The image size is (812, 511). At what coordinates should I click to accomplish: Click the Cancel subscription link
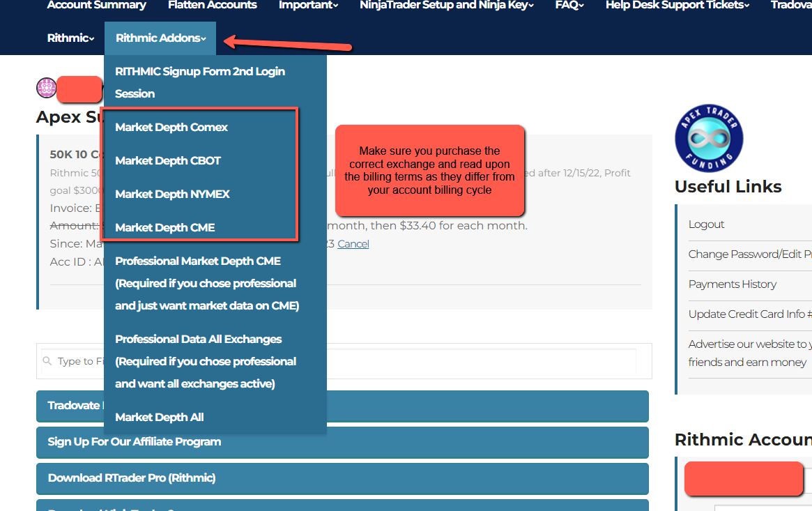click(x=353, y=244)
